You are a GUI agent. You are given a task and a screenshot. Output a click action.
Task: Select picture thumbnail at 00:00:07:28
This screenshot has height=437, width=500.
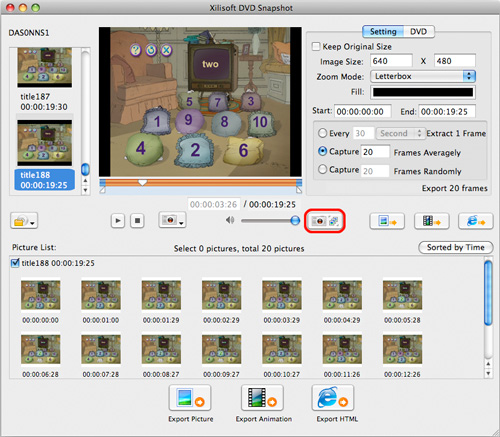[x=101, y=349]
